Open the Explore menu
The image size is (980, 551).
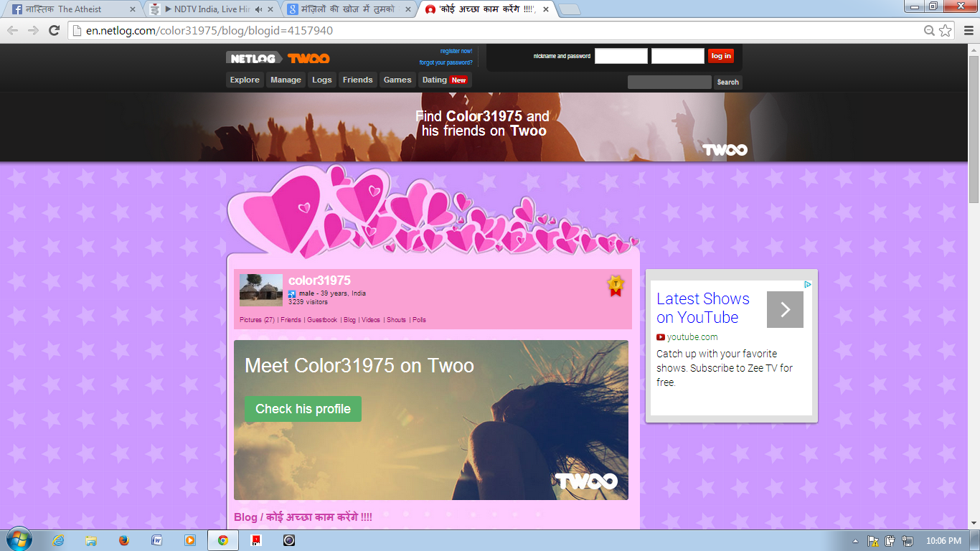[245, 80]
